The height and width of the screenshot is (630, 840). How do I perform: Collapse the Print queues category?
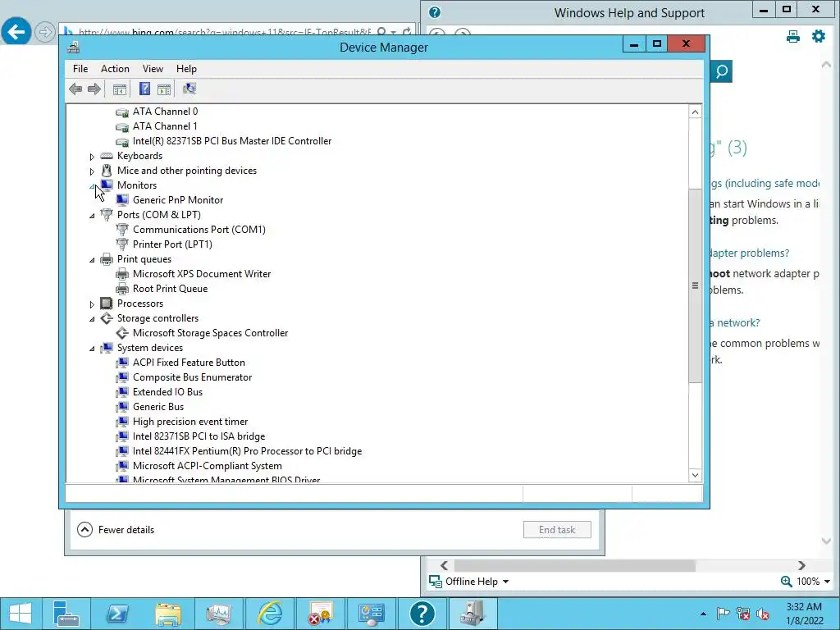92,260
